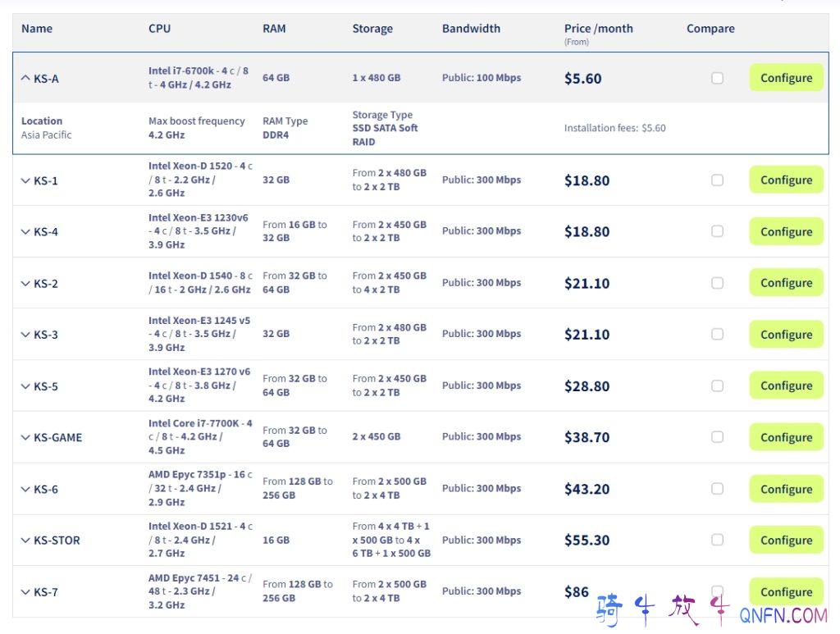Screen dimensions: 840x634
Task: Configure the KS-2 server
Action: 786,283
